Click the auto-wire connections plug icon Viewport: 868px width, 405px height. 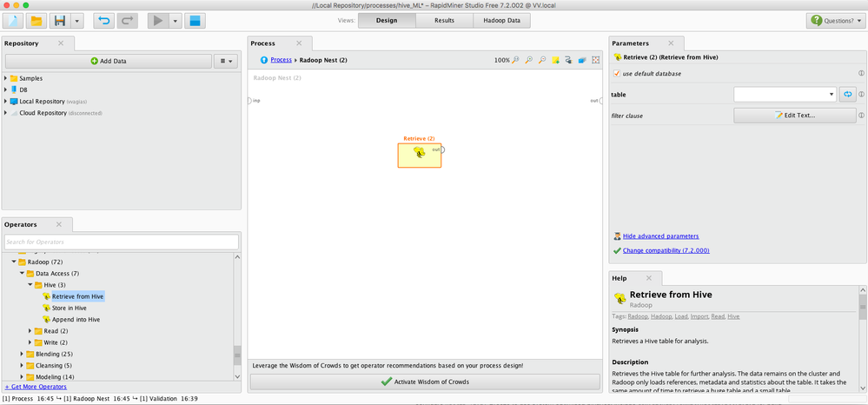click(568, 60)
